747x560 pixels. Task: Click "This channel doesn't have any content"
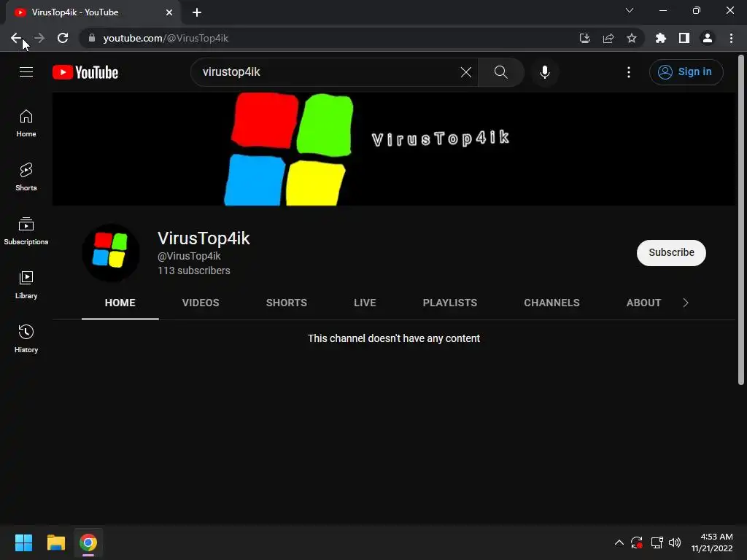click(x=393, y=338)
